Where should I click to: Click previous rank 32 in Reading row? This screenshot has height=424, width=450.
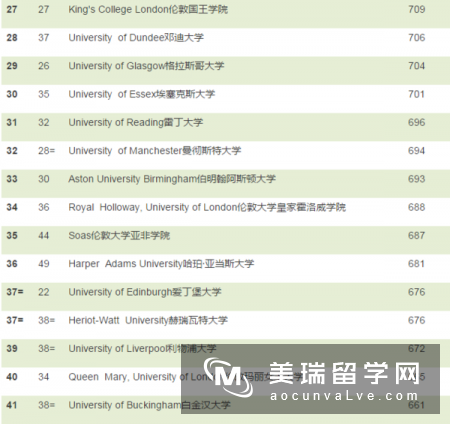43,123
